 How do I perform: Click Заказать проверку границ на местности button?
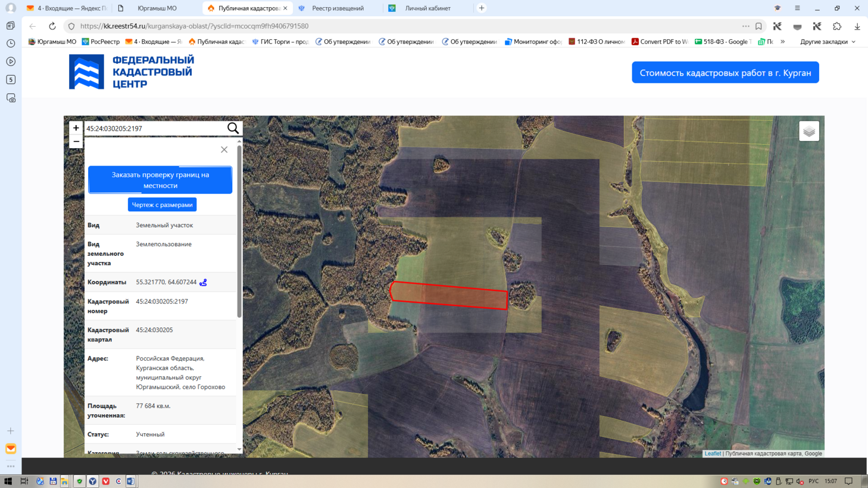click(x=160, y=180)
